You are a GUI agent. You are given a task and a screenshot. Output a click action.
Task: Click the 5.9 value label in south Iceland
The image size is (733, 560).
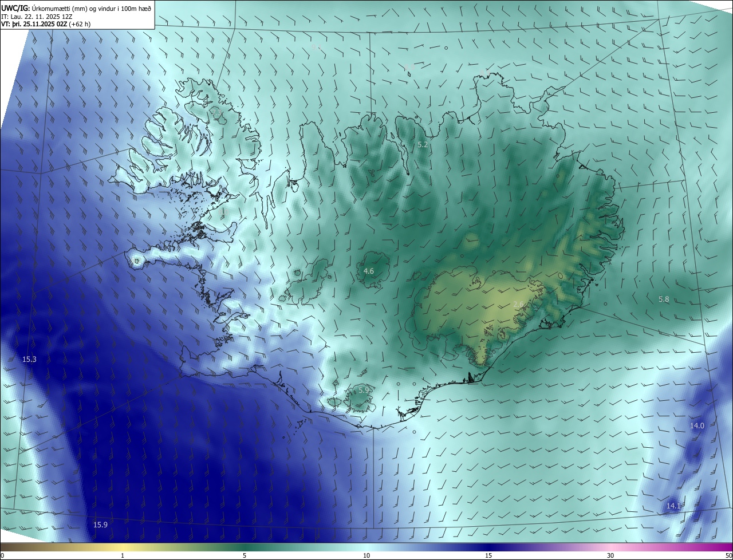(364, 390)
